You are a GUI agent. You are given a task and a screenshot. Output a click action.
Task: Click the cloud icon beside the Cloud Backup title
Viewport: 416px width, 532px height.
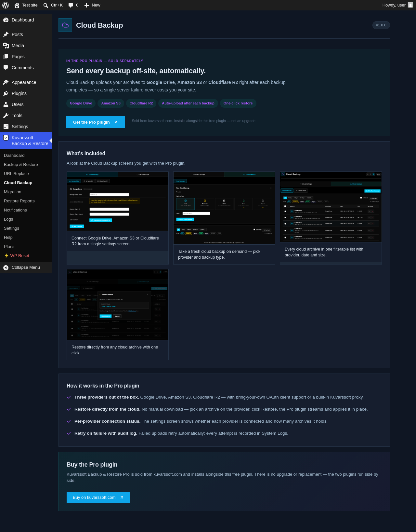65,25
